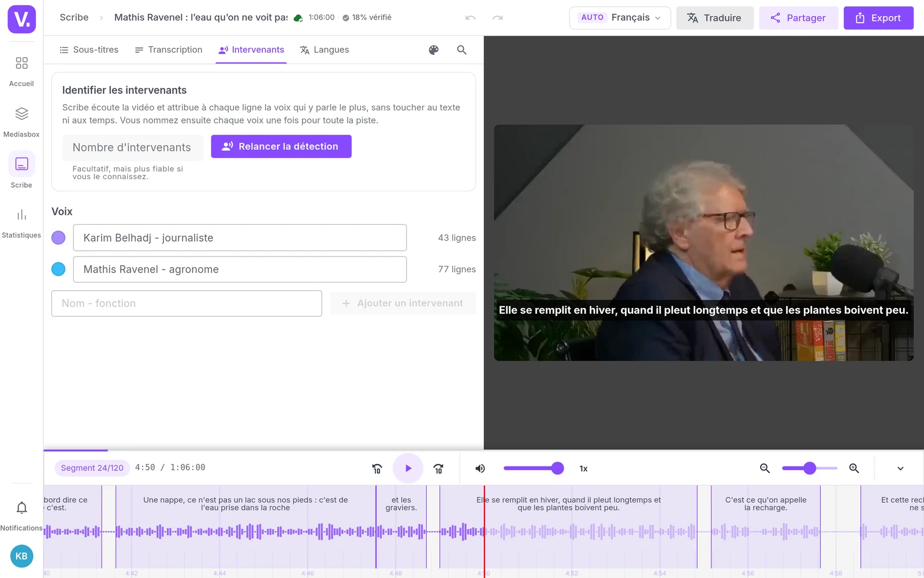
Task: Switch to Transcription tab
Action: point(169,50)
